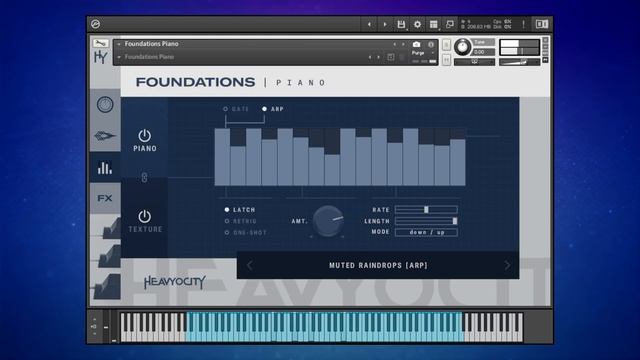Select the ARP mode radio button
The image size is (640, 360).
point(264,109)
